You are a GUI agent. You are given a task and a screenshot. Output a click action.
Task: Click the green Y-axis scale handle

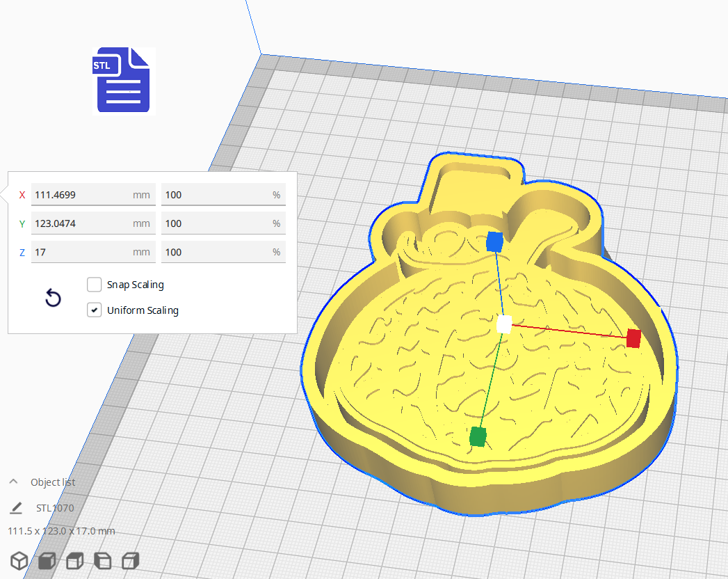tap(477, 437)
